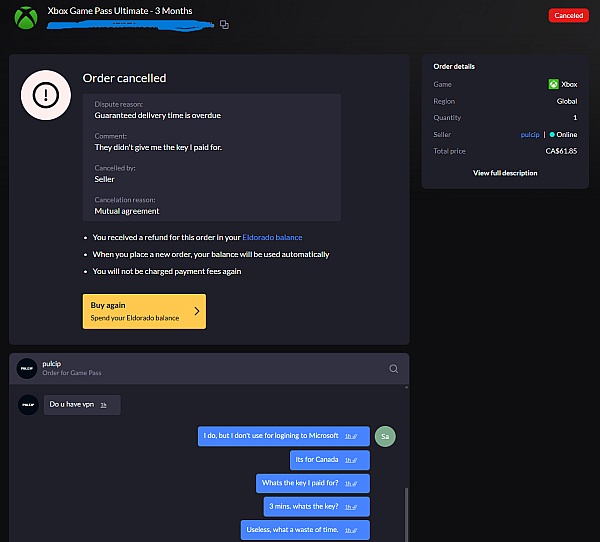
Task: Click the 'Do u have vpn' message
Action: pyautogui.click(x=82, y=405)
